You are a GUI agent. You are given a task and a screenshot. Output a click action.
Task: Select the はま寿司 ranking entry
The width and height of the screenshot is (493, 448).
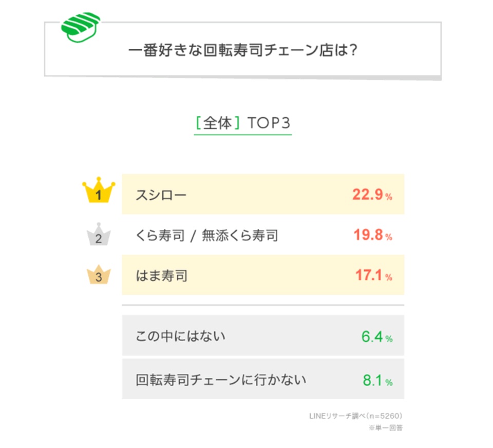click(161, 276)
